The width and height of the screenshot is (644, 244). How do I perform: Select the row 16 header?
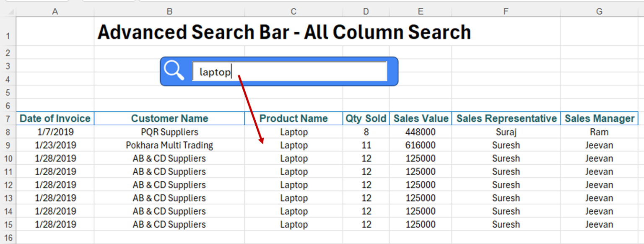[8, 238]
